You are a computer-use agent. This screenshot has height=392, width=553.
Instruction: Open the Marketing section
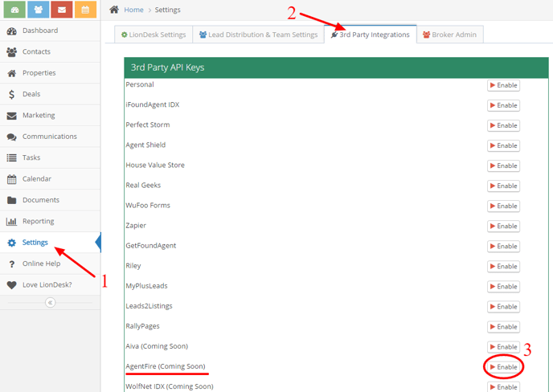point(50,116)
